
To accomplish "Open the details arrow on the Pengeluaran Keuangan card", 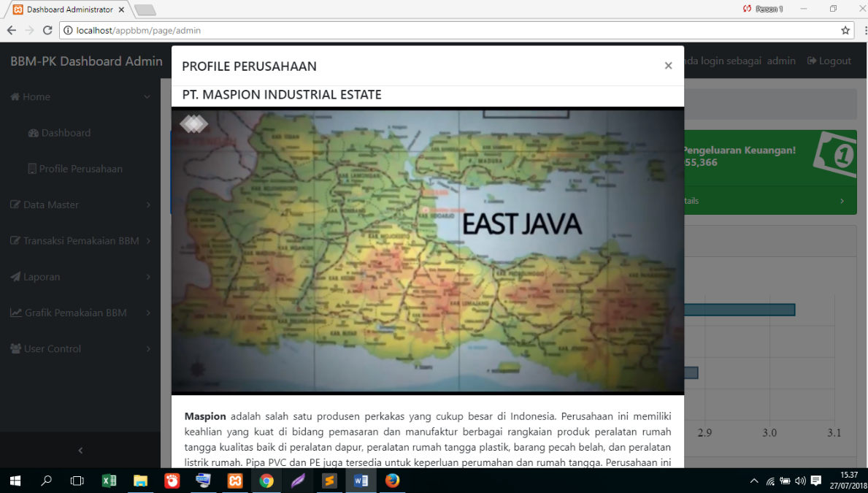I will (x=842, y=201).
